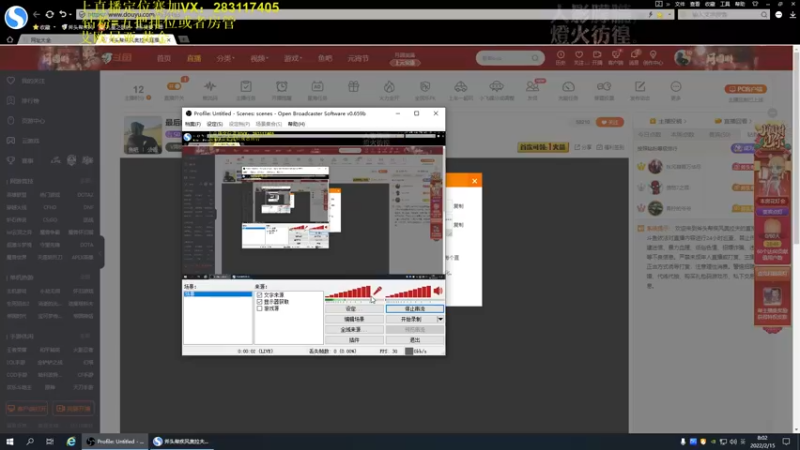Image resolution: width=800 pixels, height=450 pixels.
Task: Open 鱼吧 in Douyu navigation bar
Action: [325, 58]
